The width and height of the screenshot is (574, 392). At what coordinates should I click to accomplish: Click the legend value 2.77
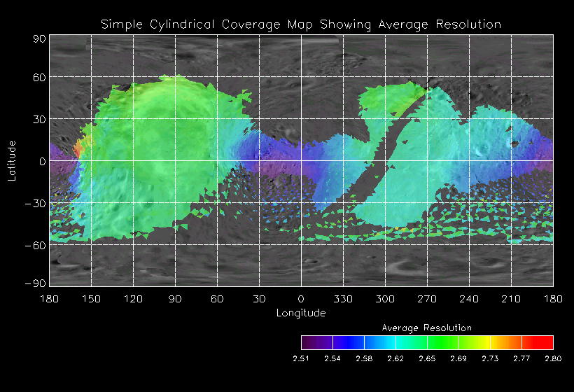coord(521,358)
